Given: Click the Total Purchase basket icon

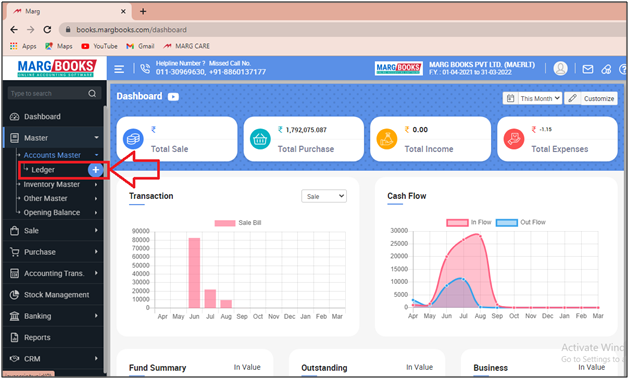Looking at the screenshot, I should (x=260, y=139).
